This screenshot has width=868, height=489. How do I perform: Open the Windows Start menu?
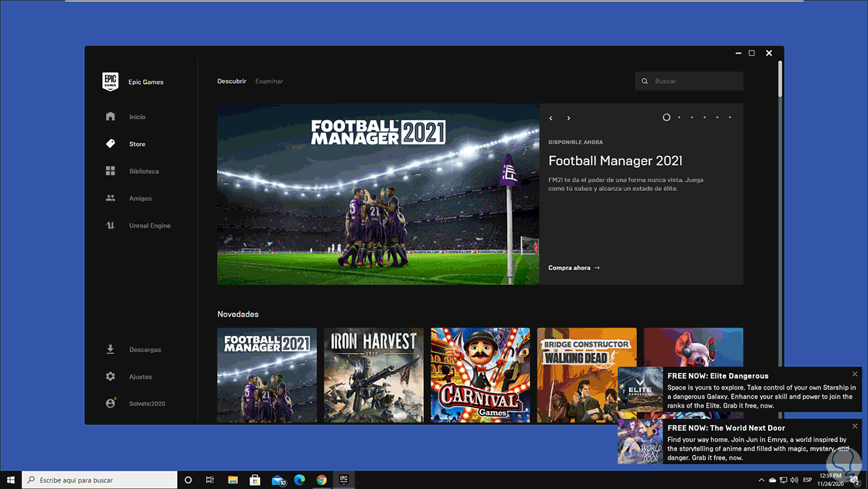point(11,480)
